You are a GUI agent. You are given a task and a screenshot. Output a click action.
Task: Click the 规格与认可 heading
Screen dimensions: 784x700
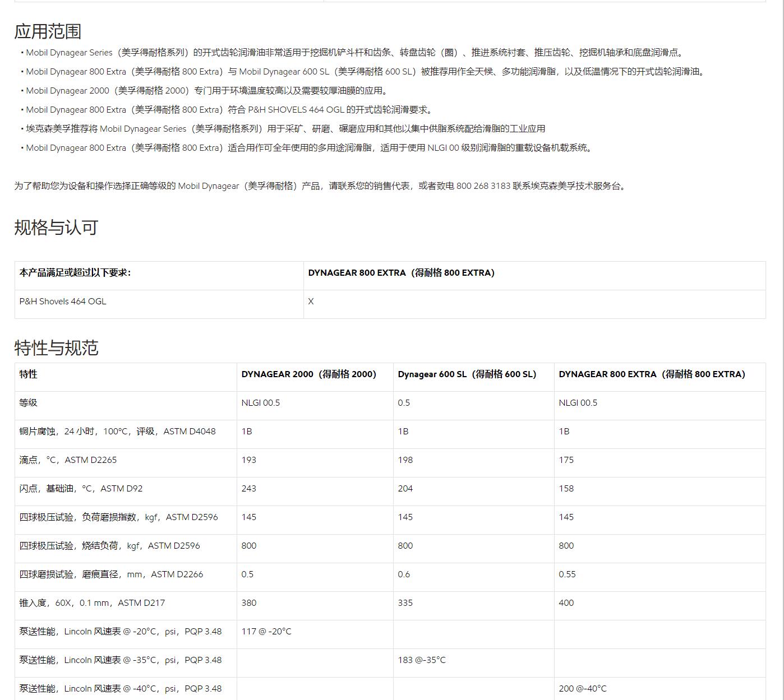point(56,228)
